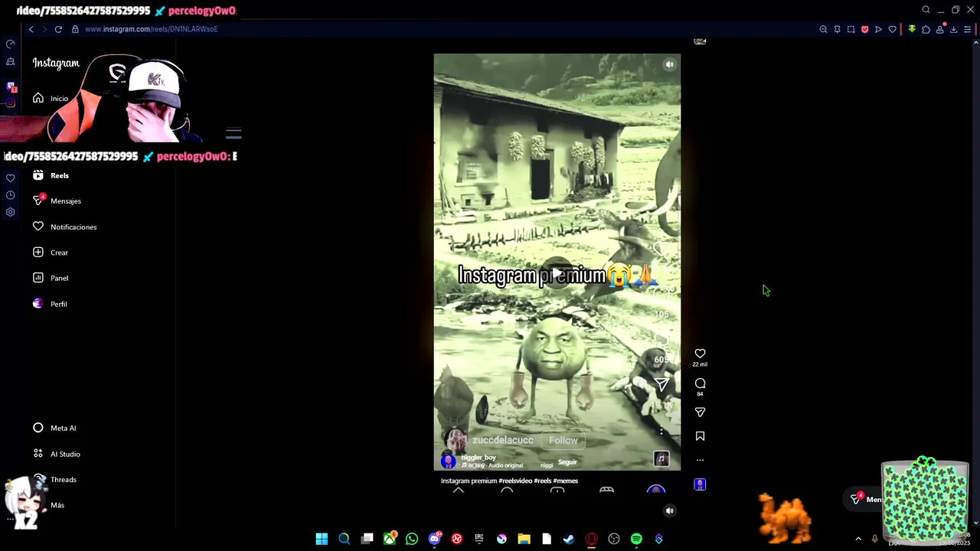Open AI Studio from the sidebar
Viewport: 980px width, 551px height.
click(57, 454)
